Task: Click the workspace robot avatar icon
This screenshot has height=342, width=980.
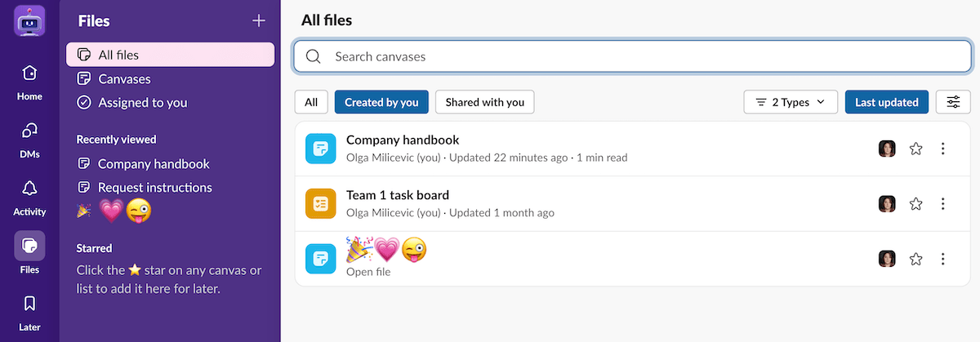Action: 29,20
